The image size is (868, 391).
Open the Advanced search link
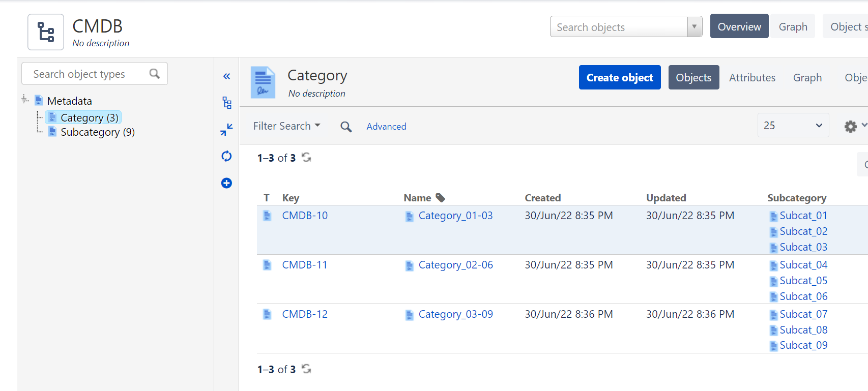click(386, 127)
